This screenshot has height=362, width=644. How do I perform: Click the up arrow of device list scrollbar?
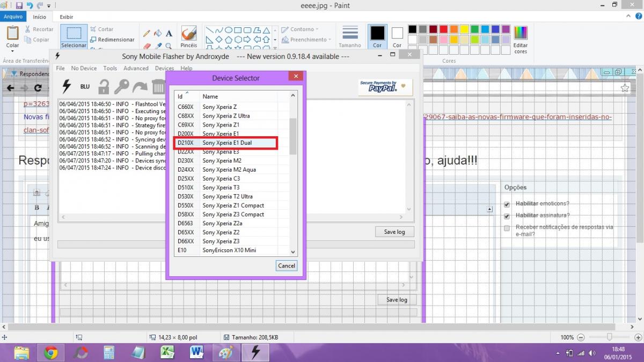pyautogui.click(x=293, y=95)
